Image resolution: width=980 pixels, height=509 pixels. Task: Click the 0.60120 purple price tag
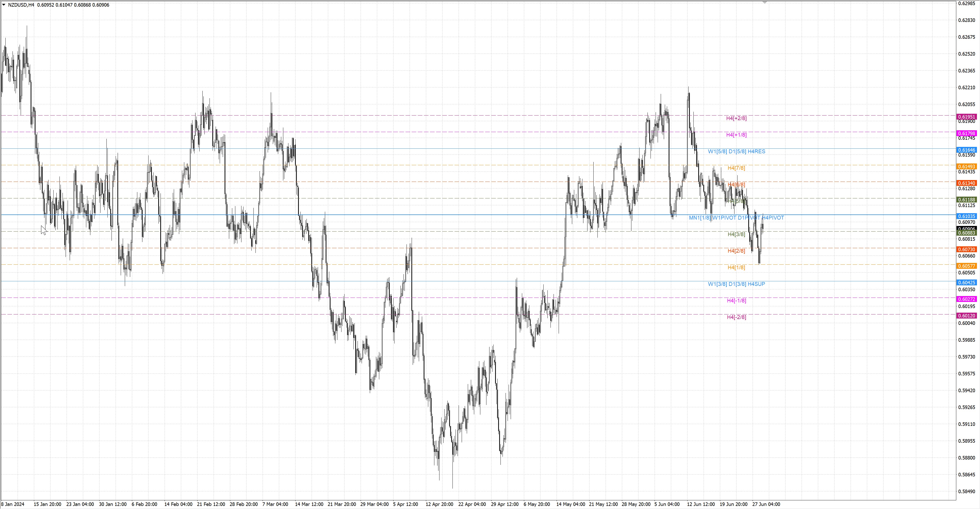point(966,315)
